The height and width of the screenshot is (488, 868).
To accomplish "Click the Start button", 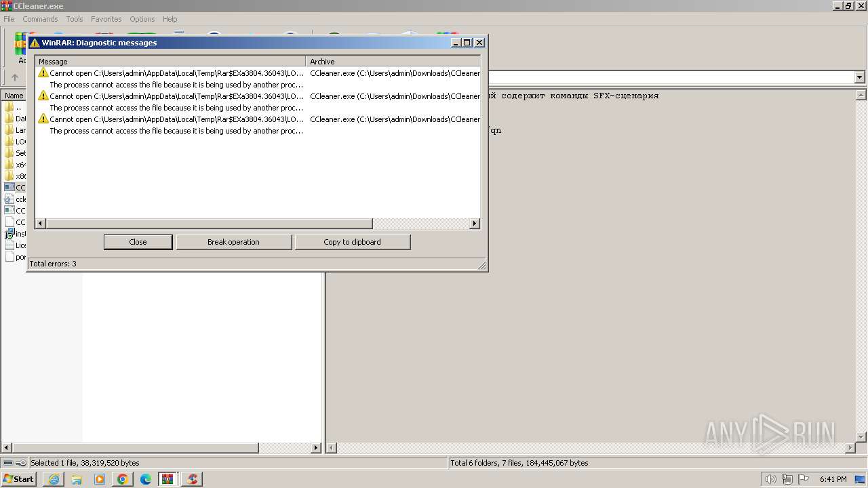I will click(19, 479).
